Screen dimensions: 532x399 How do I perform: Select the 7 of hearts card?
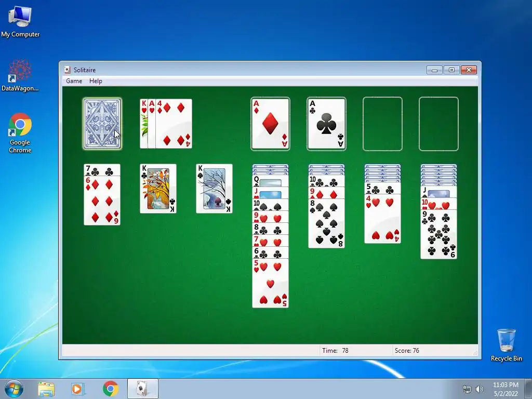point(270,241)
